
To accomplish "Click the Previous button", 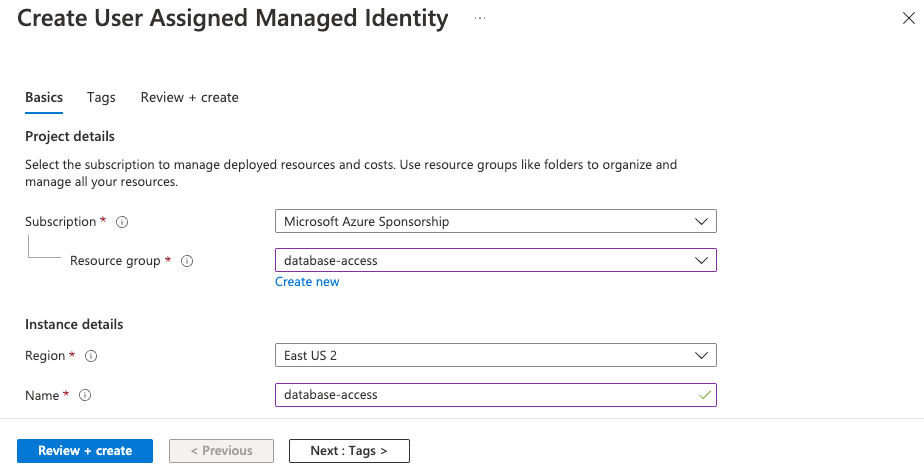I will [221, 451].
